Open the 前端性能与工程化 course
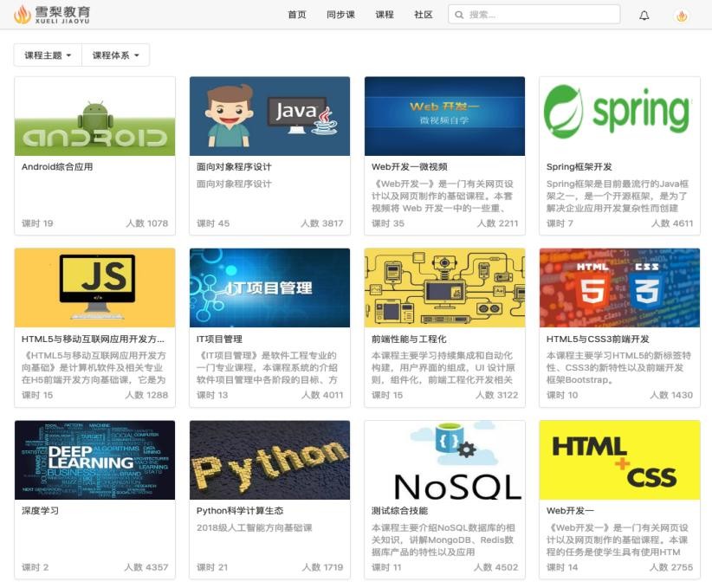 click(445, 289)
